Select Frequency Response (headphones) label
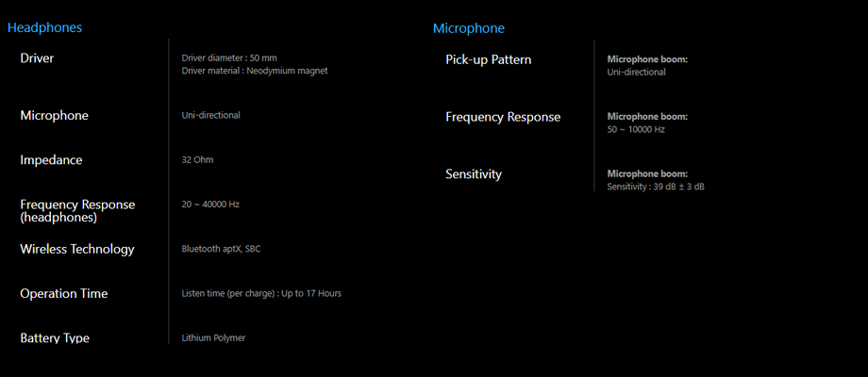 coord(77,211)
